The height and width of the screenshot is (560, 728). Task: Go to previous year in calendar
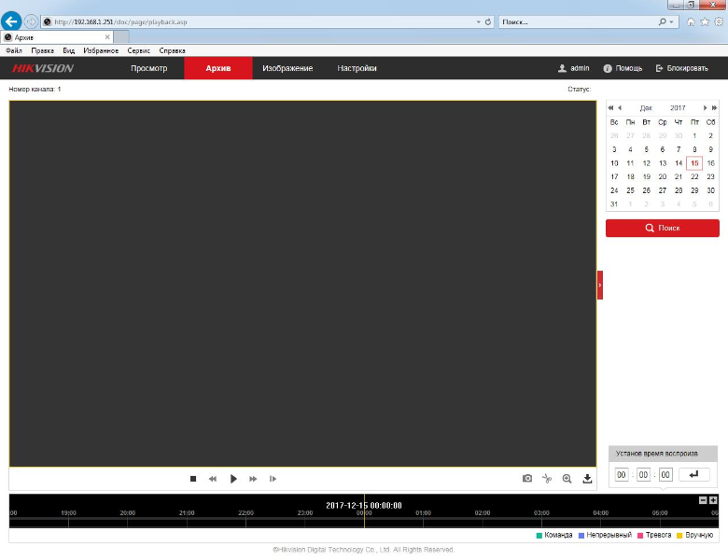(610, 107)
